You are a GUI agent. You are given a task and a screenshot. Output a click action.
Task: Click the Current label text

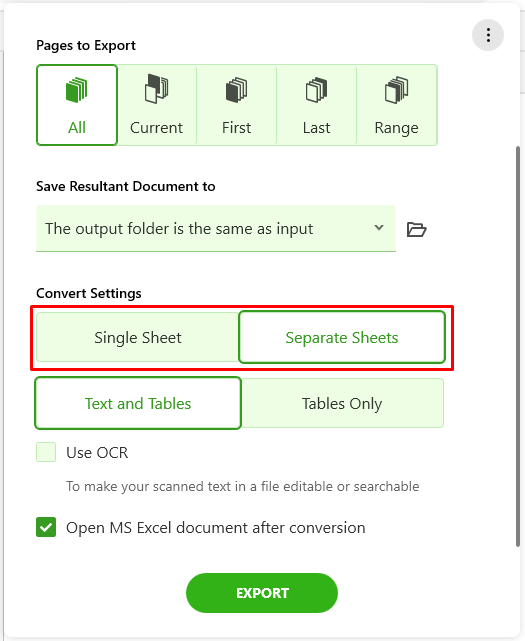[157, 128]
